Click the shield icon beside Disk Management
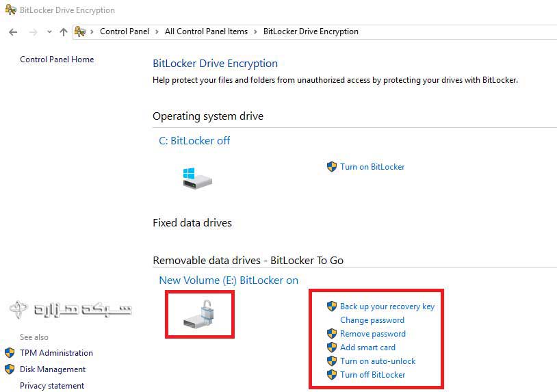557x392 pixels. point(10,369)
